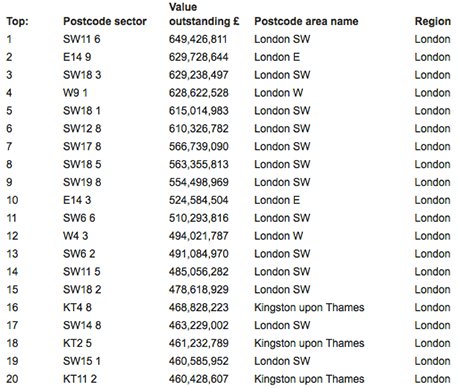Click postcode sector SW6 6
Viewport: 460px width, 389px height.
[x=79, y=218]
